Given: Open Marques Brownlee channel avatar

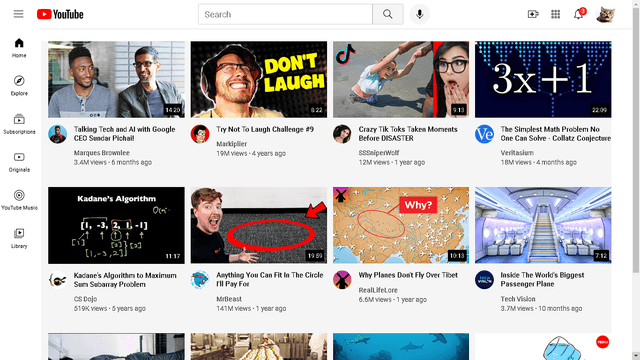Looking at the screenshot, I should pyautogui.click(x=58, y=134).
